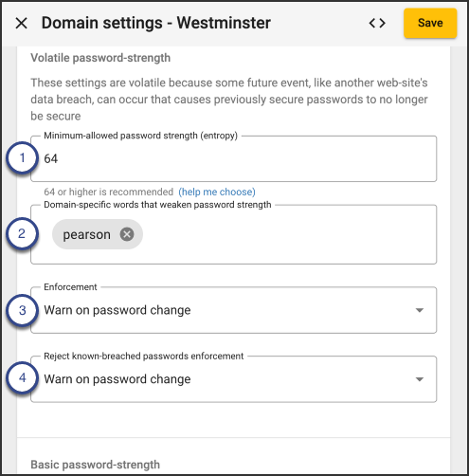The width and height of the screenshot is (469, 476).
Task: Click the 'These settings are volatile' description paragraph
Action: (229, 100)
